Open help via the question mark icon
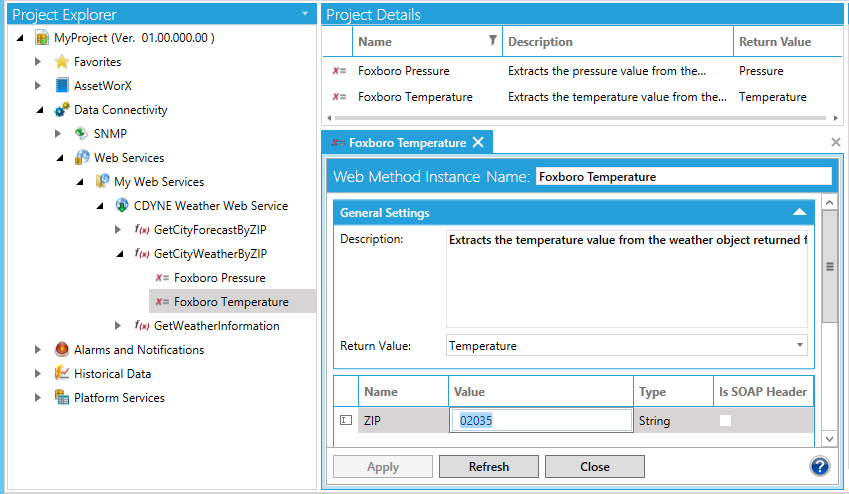Viewport: 849px width, 494px height. (820, 466)
